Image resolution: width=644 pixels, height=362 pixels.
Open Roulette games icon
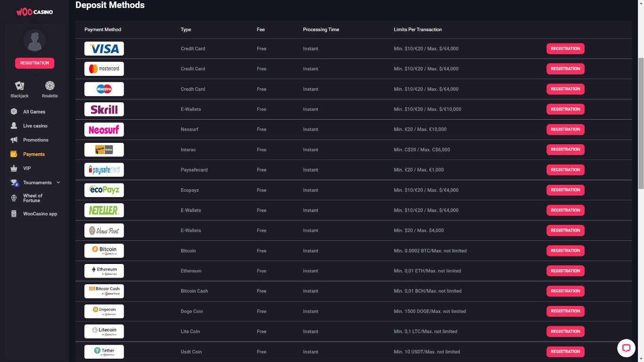(x=50, y=86)
